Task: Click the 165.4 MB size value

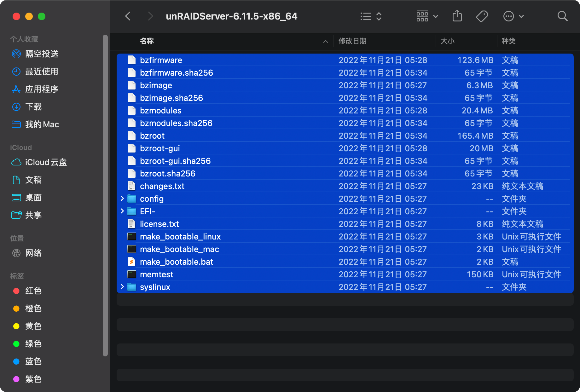Action: point(475,136)
